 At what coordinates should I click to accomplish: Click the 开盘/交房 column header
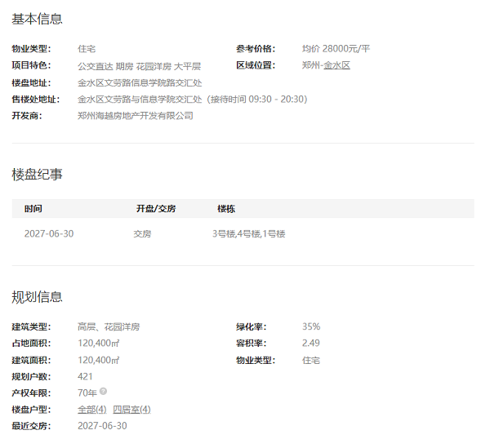coord(155,209)
